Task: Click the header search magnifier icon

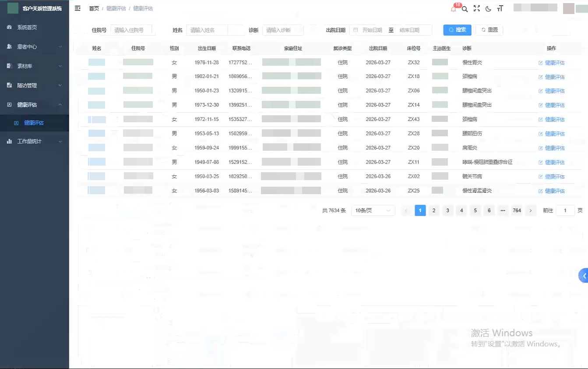Action: click(x=465, y=9)
